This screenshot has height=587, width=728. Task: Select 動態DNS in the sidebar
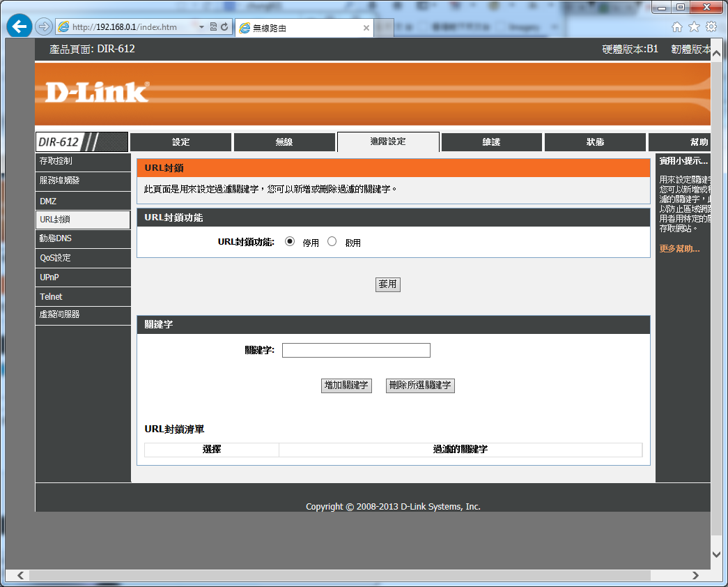coord(56,238)
